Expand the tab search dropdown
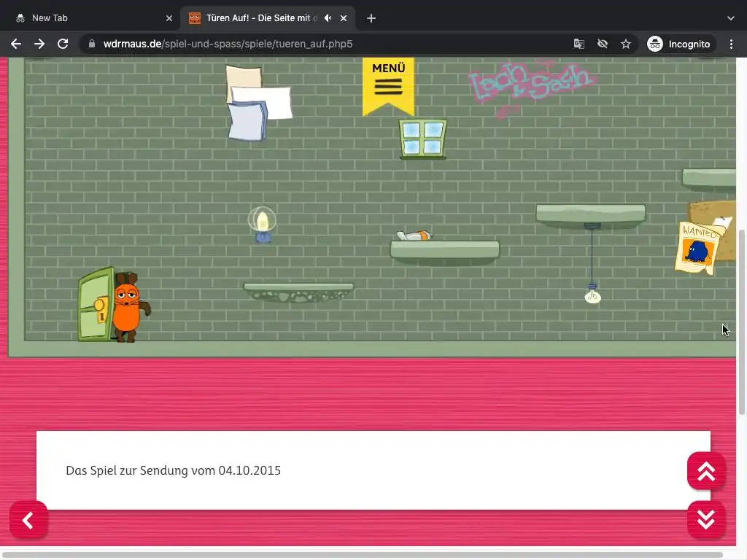 [x=731, y=18]
